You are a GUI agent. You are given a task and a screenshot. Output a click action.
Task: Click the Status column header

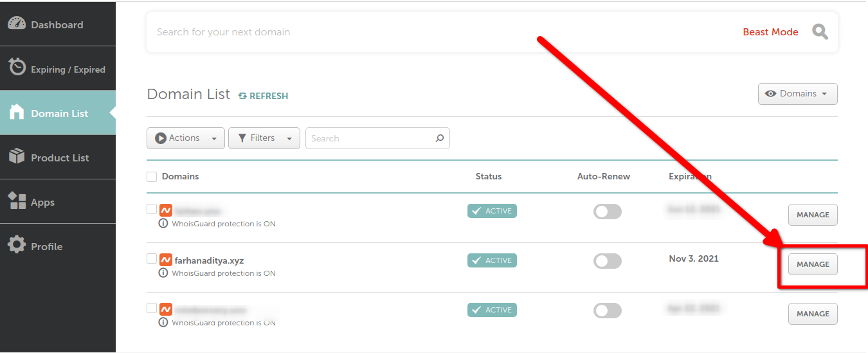489,176
